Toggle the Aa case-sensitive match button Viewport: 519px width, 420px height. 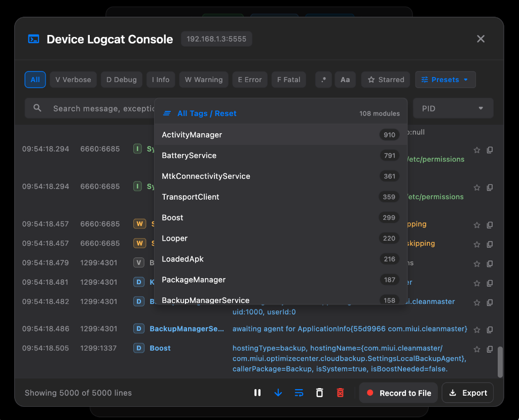click(345, 80)
